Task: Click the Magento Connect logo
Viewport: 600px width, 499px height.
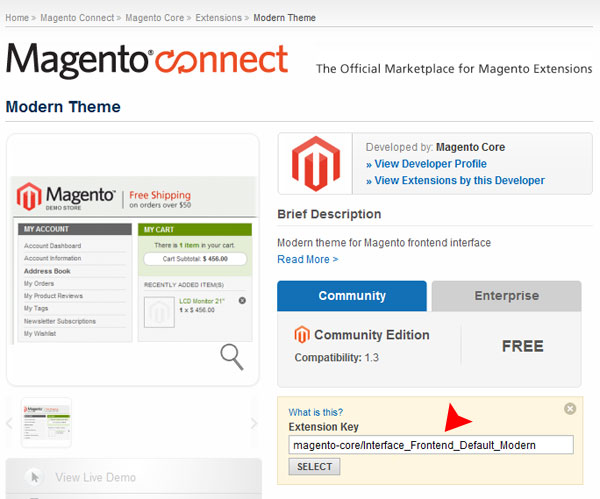Action: tap(147, 60)
